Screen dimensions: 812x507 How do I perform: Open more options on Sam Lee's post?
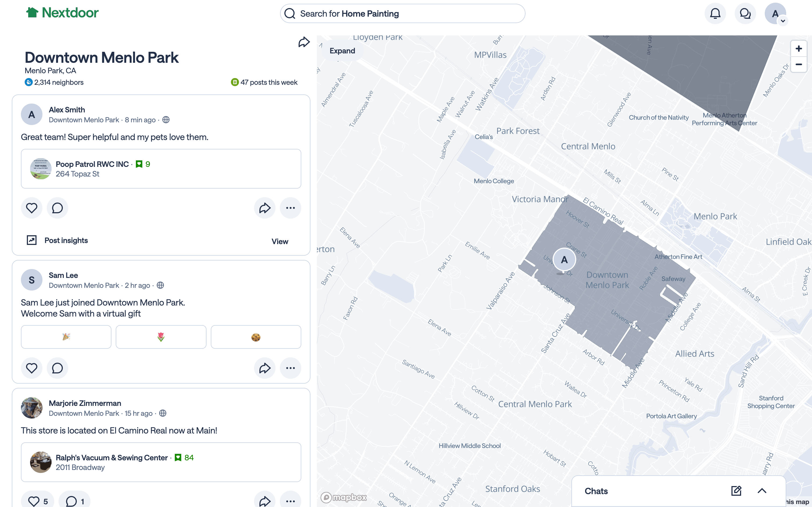[290, 368]
